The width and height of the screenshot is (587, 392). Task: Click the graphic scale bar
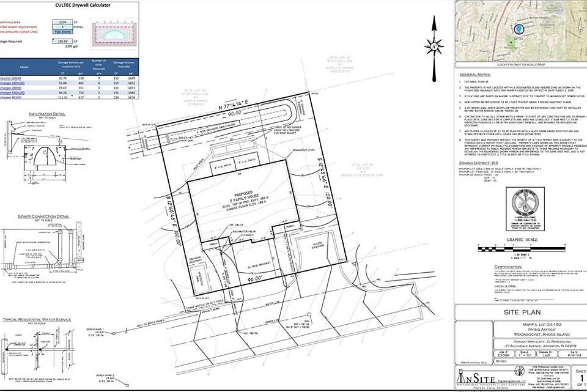(x=522, y=248)
